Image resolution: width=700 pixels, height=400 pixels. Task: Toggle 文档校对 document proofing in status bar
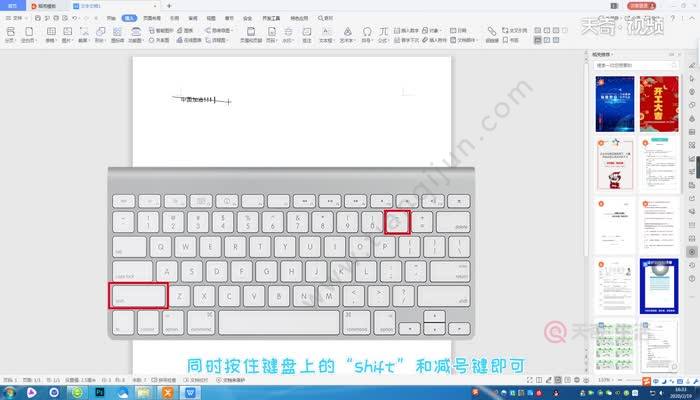coord(196,380)
